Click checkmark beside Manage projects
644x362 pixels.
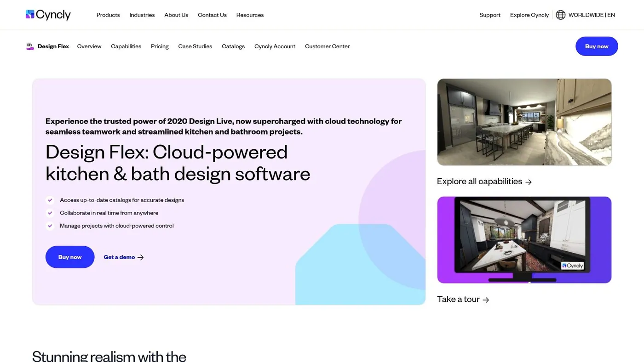click(50, 226)
